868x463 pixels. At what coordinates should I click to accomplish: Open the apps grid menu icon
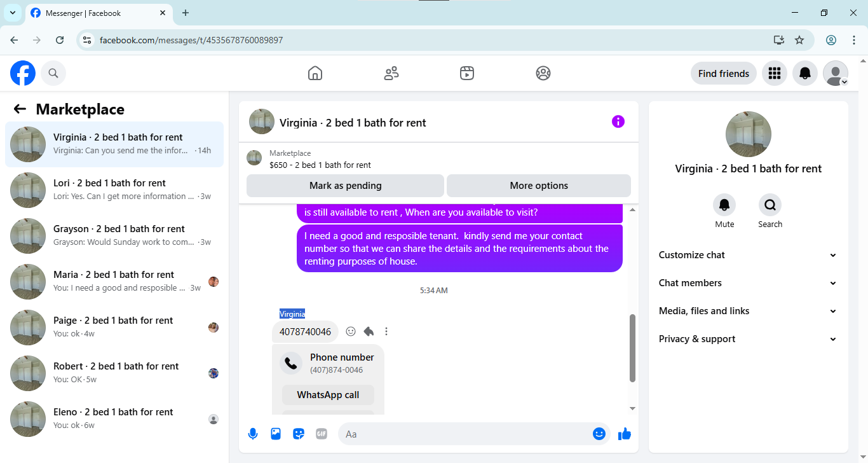(775, 73)
